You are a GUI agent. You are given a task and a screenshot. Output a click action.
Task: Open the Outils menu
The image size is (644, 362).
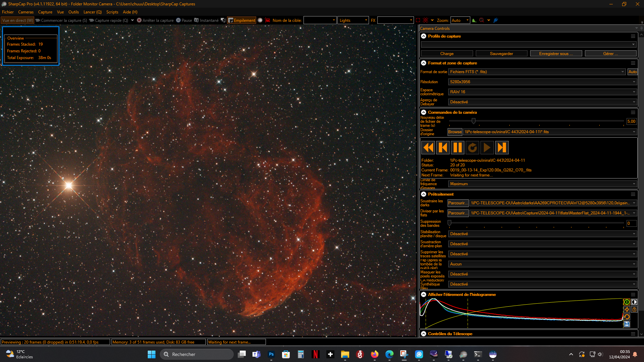tap(74, 12)
